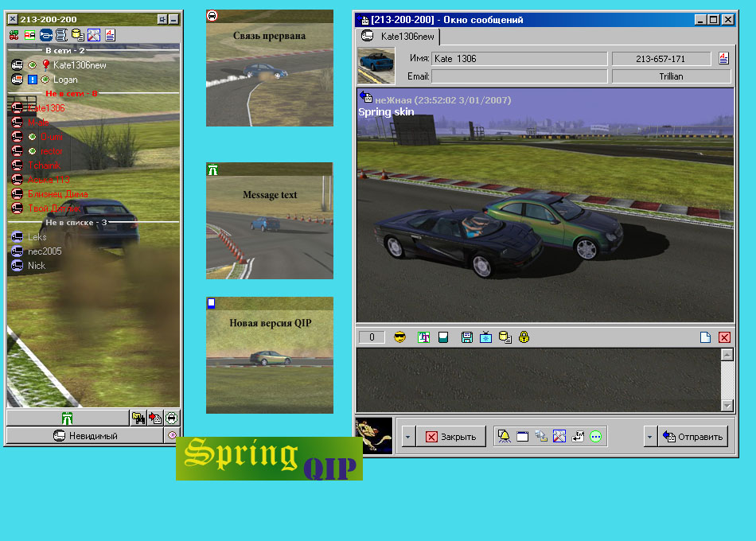The height and width of the screenshot is (541, 756).
Task: Click the empty Email field
Action: (520, 76)
